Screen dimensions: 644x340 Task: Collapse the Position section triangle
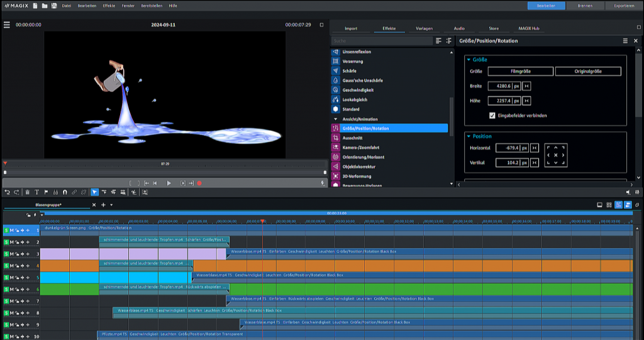point(469,136)
